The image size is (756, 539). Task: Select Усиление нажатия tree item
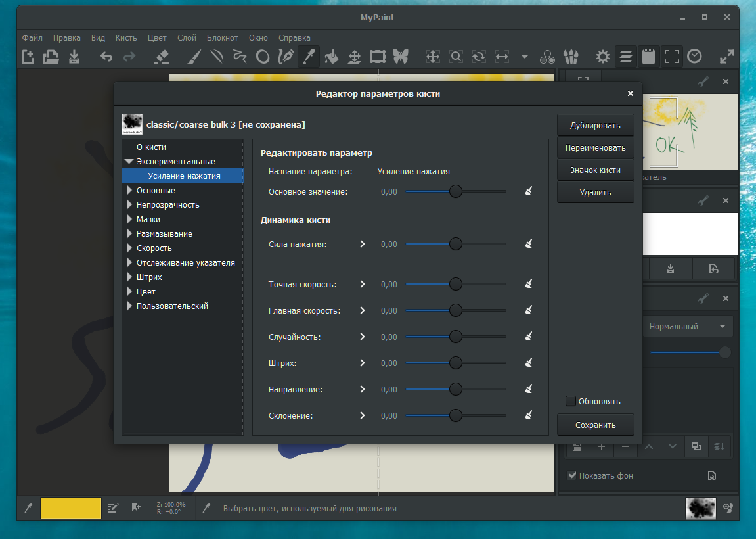click(x=183, y=176)
